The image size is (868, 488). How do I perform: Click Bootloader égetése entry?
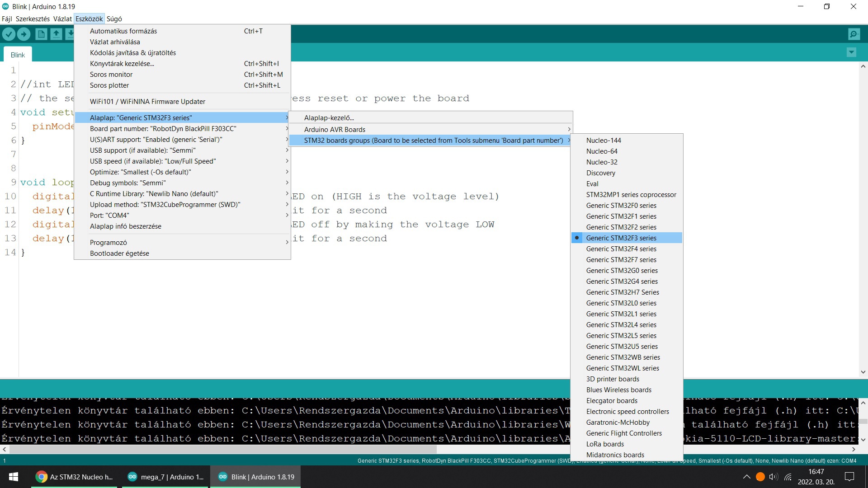coord(119,253)
